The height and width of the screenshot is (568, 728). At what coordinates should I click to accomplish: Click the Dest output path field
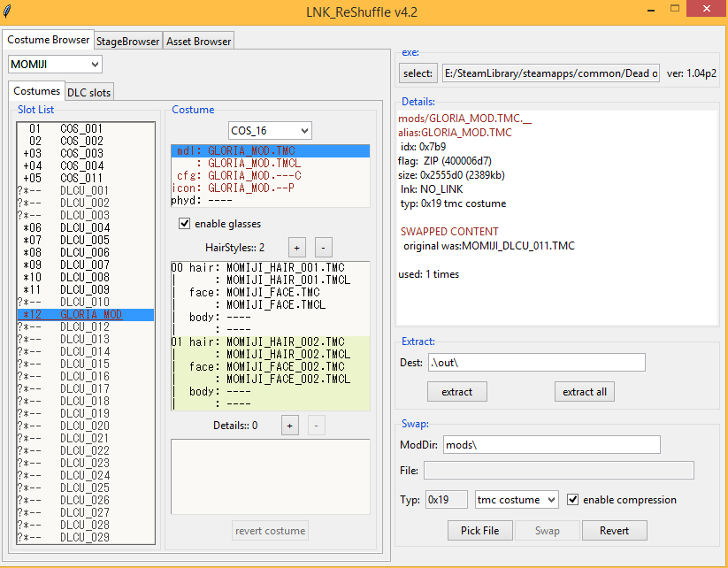click(x=536, y=363)
